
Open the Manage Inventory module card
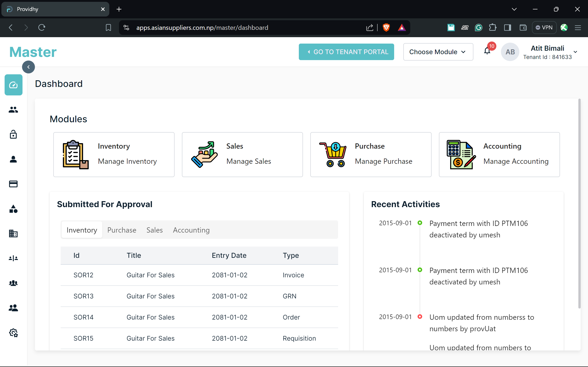(114, 154)
